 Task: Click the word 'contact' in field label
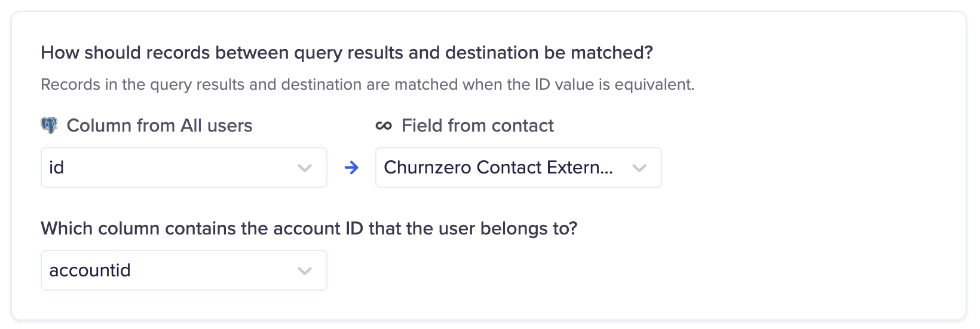point(523,126)
